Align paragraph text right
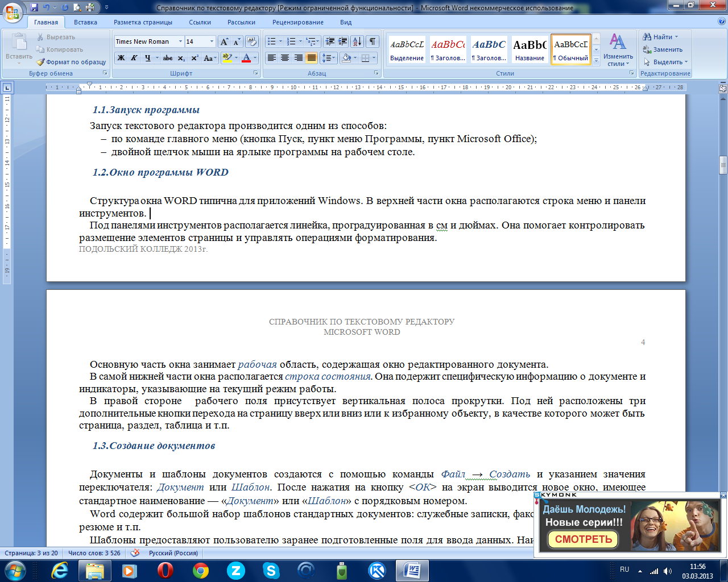 click(298, 58)
